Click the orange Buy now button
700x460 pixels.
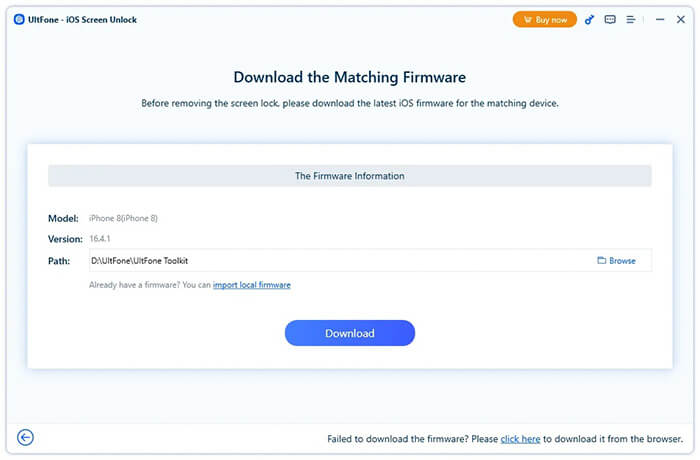545,20
